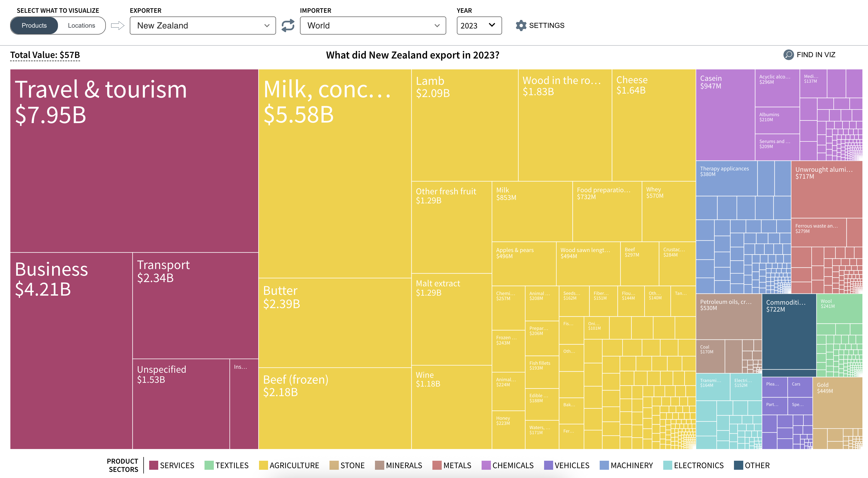Viewport: 868px width, 478px height.
Task: Click the right arrow icon beside Locations
Action: [x=118, y=26]
